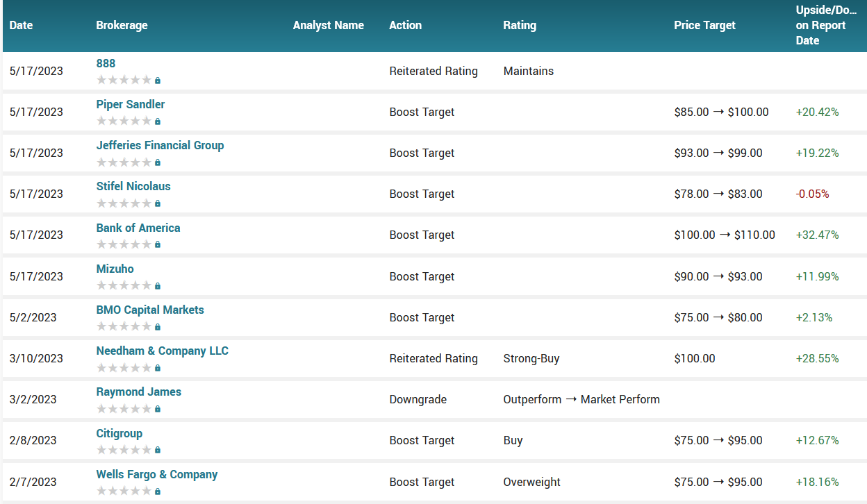Open the Jefferies Financial Group link
The height and width of the screenshot is (504, 867).
point(160,145)
